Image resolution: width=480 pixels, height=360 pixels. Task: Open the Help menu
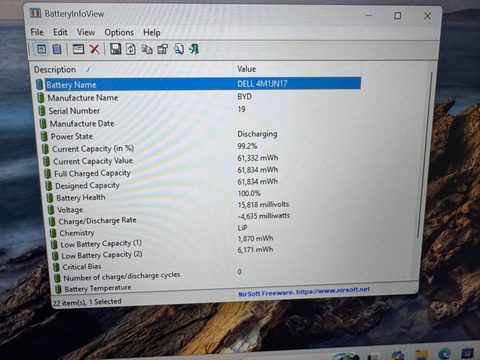click(x=152, y=32)
